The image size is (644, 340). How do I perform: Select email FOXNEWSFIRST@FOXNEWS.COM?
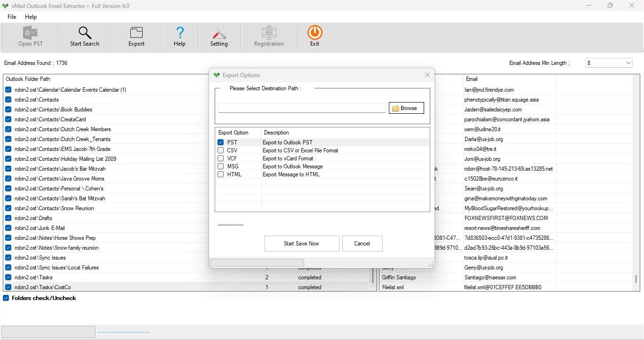click(506, 218)
